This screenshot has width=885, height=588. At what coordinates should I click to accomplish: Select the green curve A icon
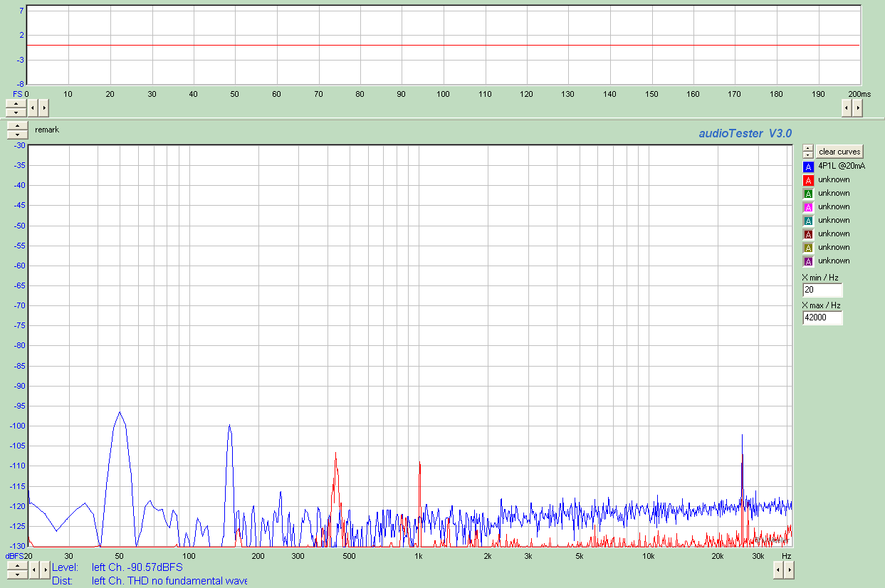coord(808,194)
